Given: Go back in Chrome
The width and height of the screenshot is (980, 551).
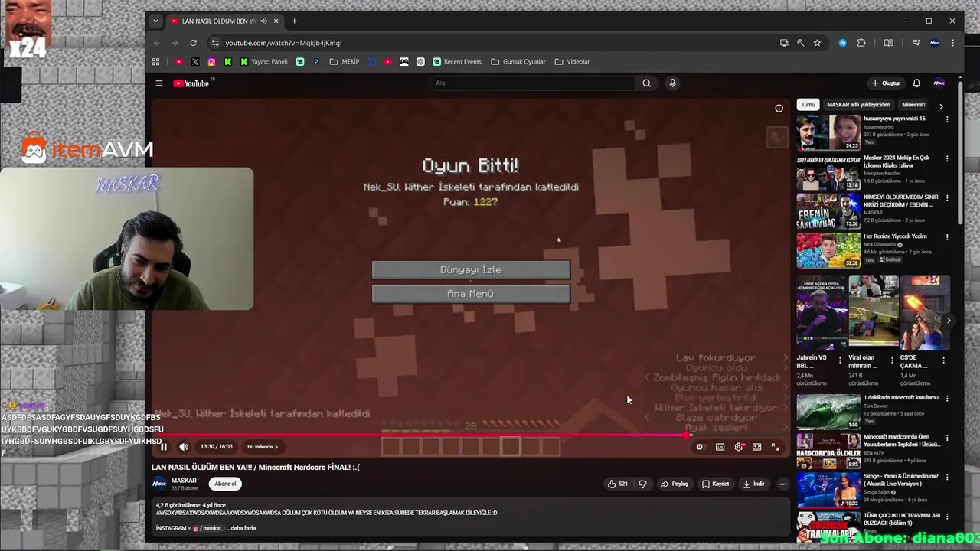Looking at the screenshot, I should pos(157,43).
